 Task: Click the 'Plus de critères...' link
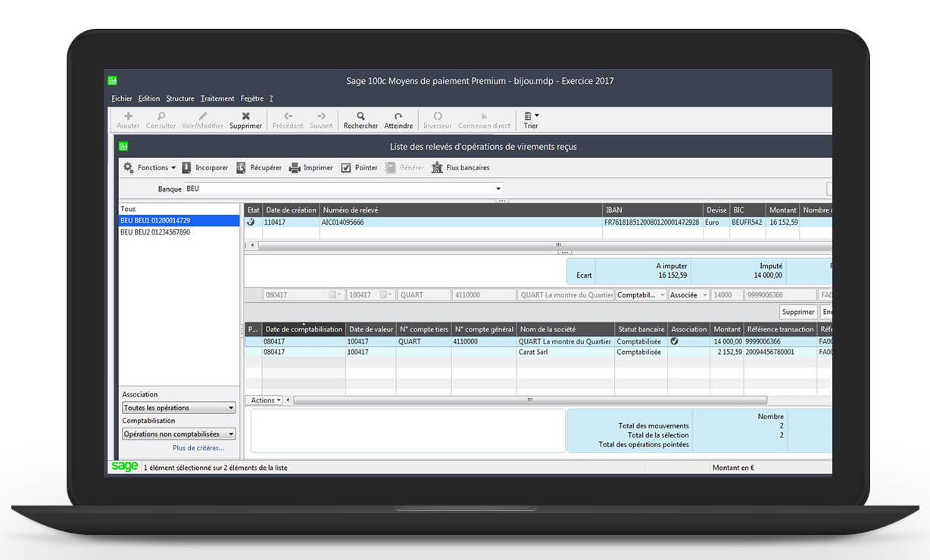pos(198,448)
